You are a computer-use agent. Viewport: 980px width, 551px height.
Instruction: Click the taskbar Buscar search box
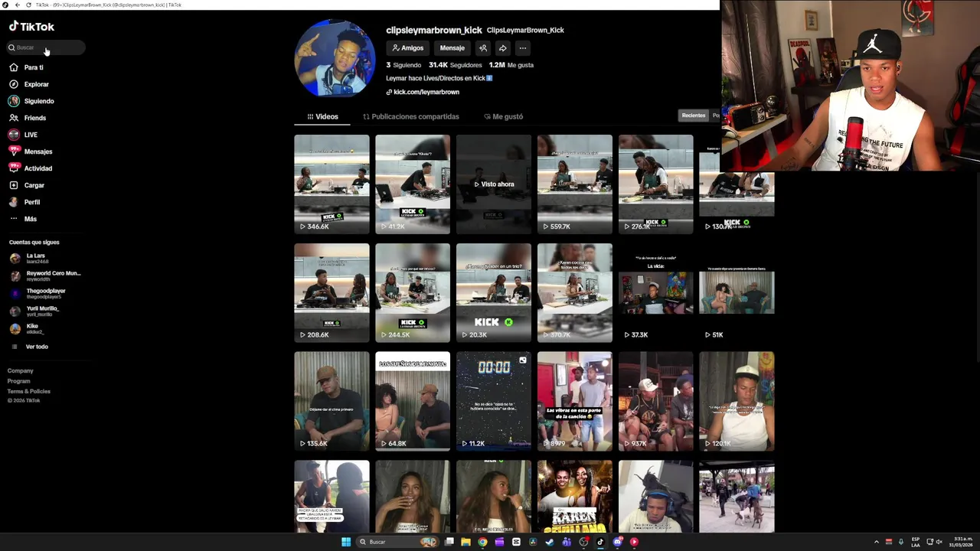398,542
